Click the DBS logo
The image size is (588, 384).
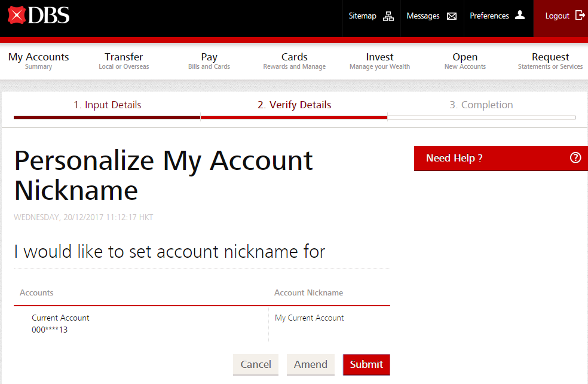(x=39, y=16)
